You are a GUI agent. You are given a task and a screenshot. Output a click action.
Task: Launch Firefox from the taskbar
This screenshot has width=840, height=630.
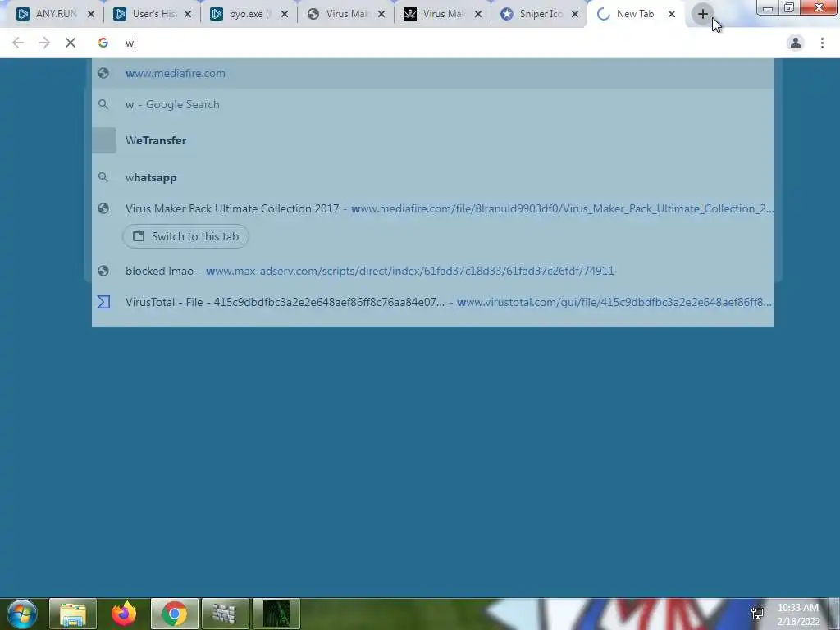point(123,614)
